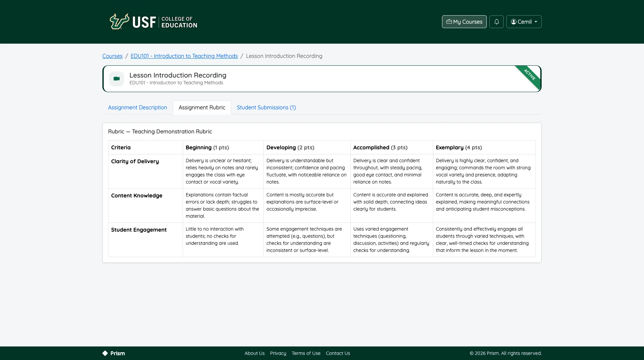Image resolution: width=644 pixels, height=360 pixels.
Task: Click the Contact Us footer link
Action: [338, 353]
